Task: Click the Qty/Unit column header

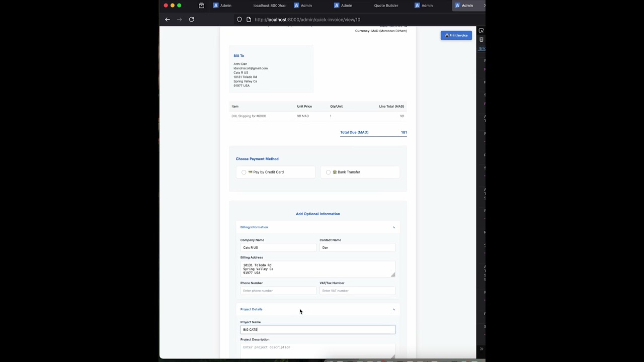Action: [x=336, y=107]
